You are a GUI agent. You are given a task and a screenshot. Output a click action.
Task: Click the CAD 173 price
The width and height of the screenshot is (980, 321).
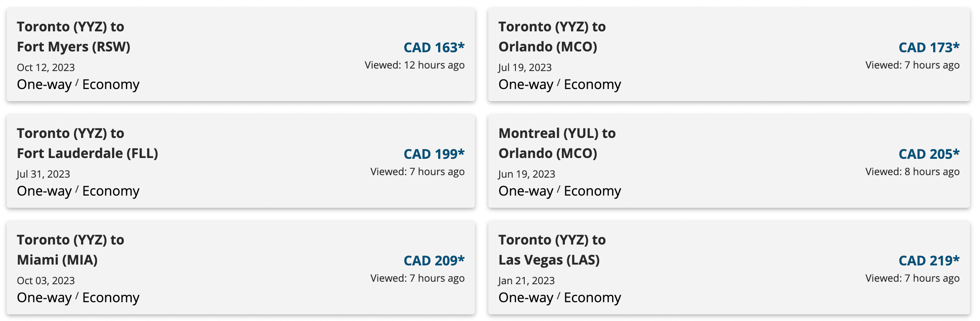pyautogui.click(x=929, y=48)
